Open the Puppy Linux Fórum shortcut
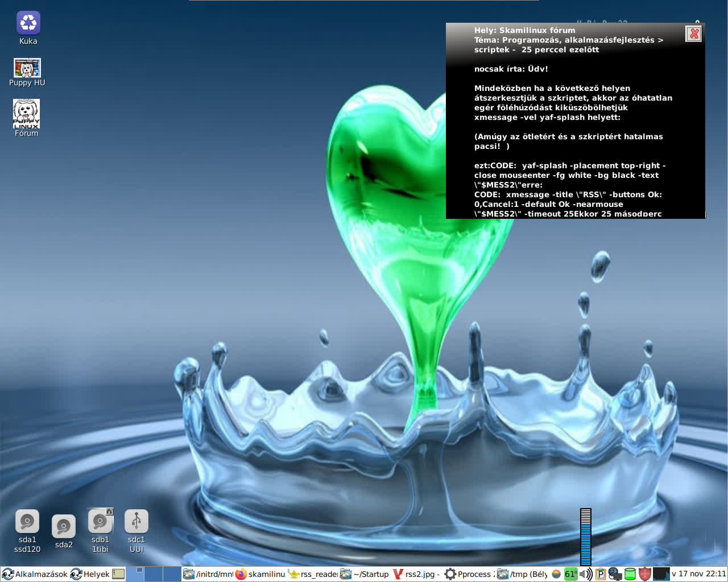 point(26,118)
